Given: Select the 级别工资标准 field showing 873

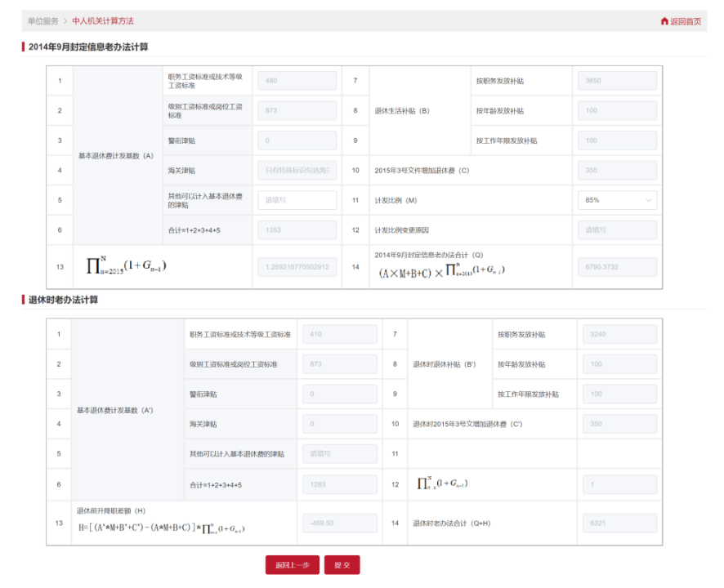Looking at the screenshot, I should coord(297,110).
